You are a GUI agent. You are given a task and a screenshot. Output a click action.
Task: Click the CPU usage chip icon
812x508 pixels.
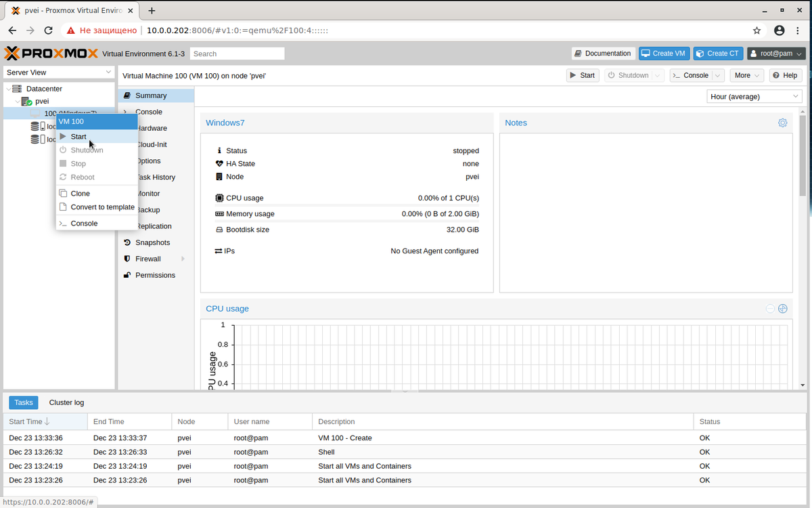tap(219, 198)
